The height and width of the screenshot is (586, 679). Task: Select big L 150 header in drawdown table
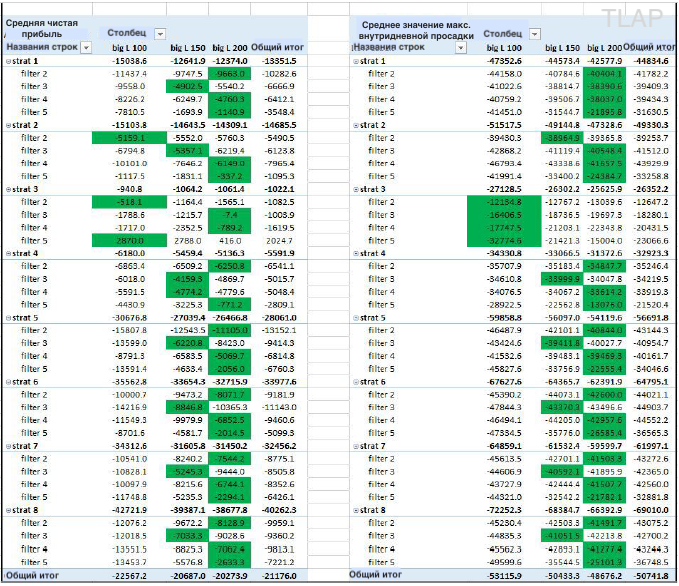(x=562, y=48)
